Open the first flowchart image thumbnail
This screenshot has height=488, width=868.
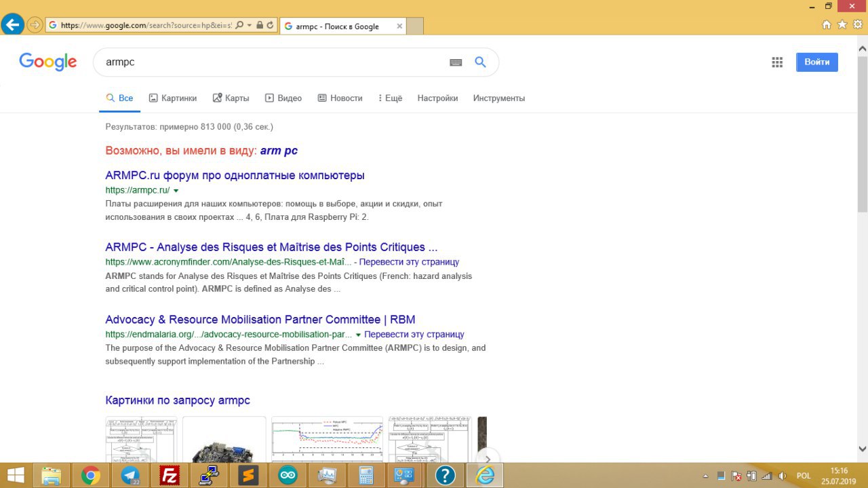[x=141, y=439]
